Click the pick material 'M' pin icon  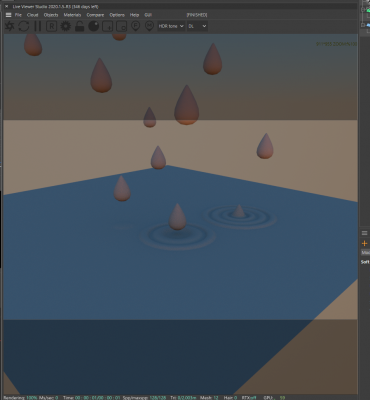[x=149, y=26]
